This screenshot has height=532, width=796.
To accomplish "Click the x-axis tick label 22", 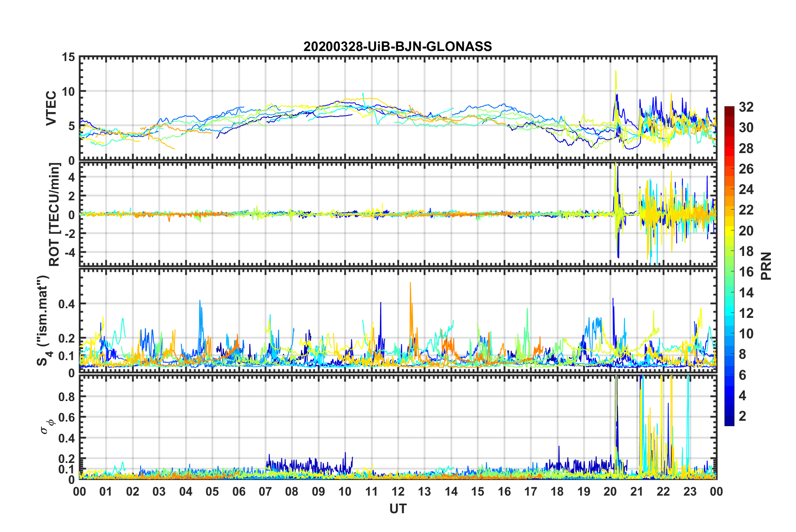I will pos(663,491).
